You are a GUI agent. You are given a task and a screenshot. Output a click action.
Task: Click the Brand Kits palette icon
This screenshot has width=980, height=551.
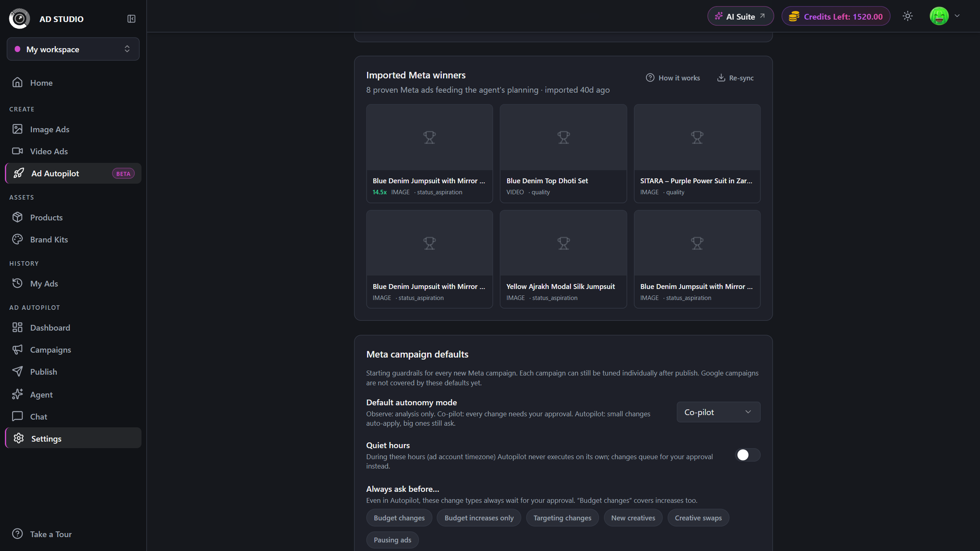point(17,239)
